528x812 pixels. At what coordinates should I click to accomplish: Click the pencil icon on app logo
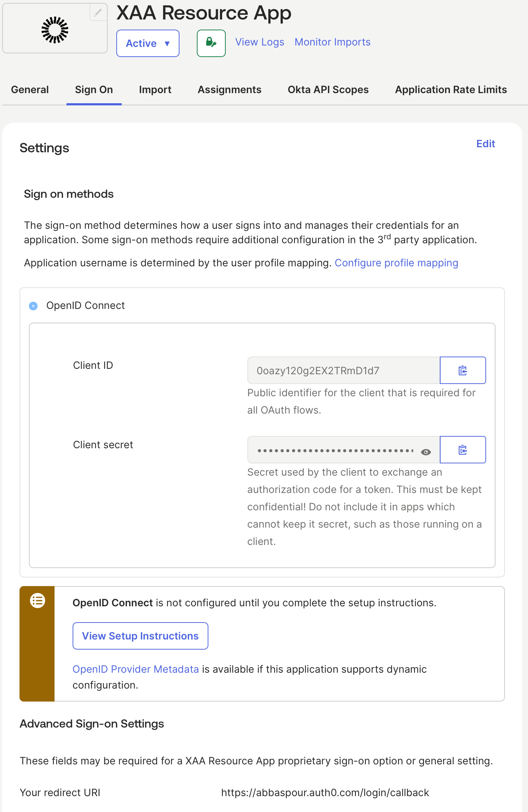coord(98,13)
